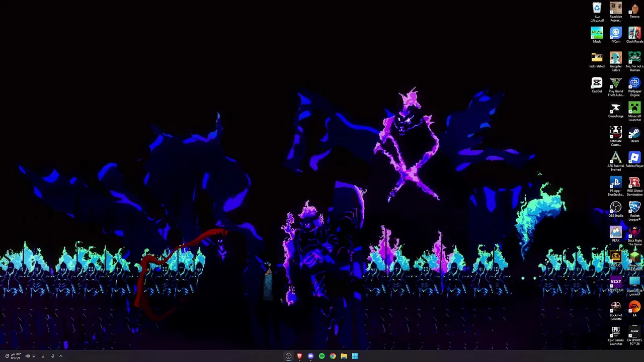Launch OBS Studio from the desktop
This screenshot has height=362, width=644.
pos(616,209)
